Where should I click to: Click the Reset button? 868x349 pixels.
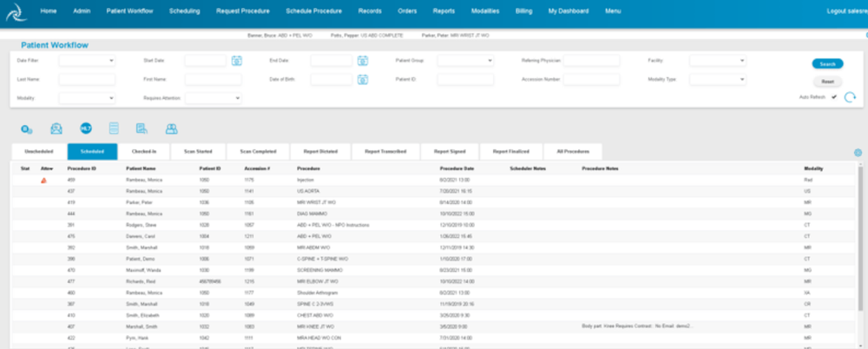pyautogui.click(x=827, y=82)
